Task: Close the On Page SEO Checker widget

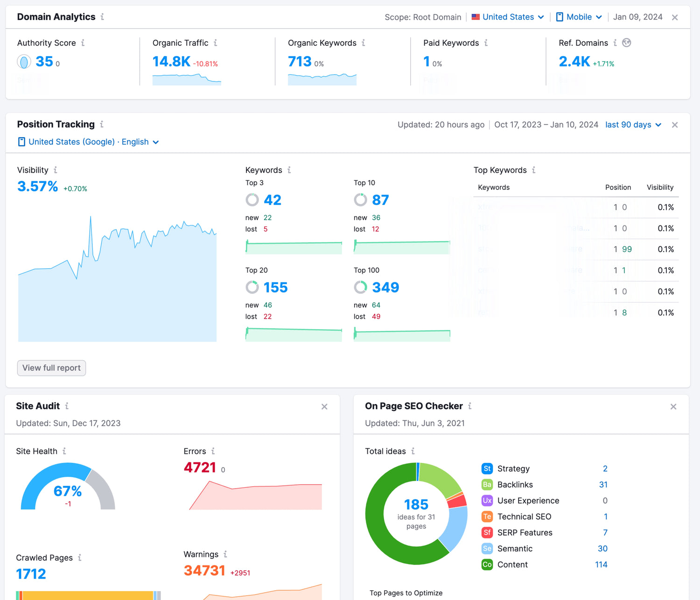Action: pos(673,407)
